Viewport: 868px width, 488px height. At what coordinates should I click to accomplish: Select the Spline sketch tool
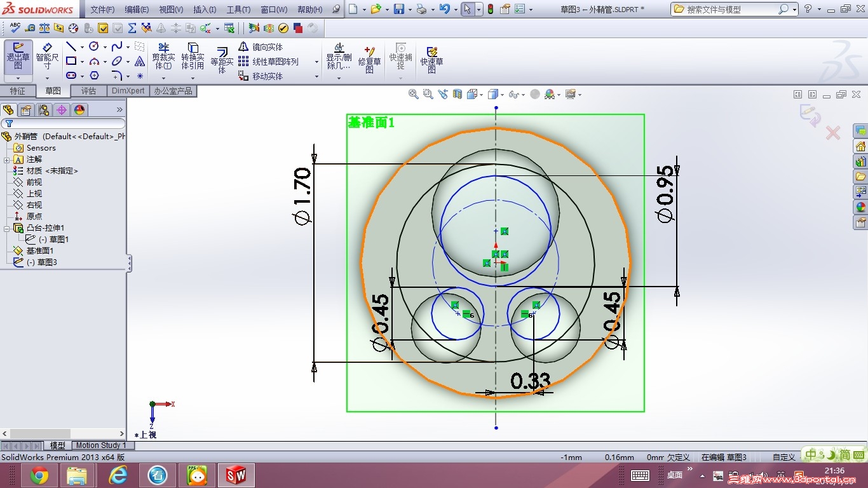pyautogui.click(x=117, y=47)
